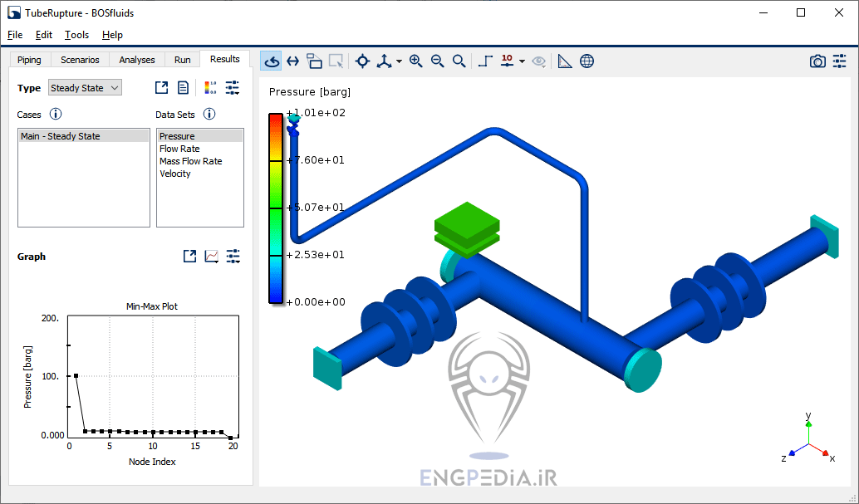This screenshot has width=859, height=504.
Task: Click the center view crosshair icon
Action: 362,61
